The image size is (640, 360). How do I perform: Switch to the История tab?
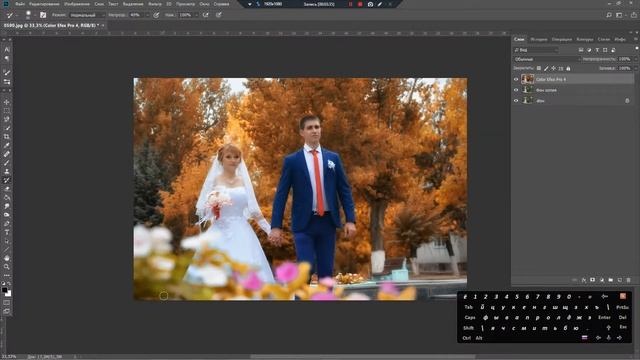pyautogui.click(x=539, y=39)
